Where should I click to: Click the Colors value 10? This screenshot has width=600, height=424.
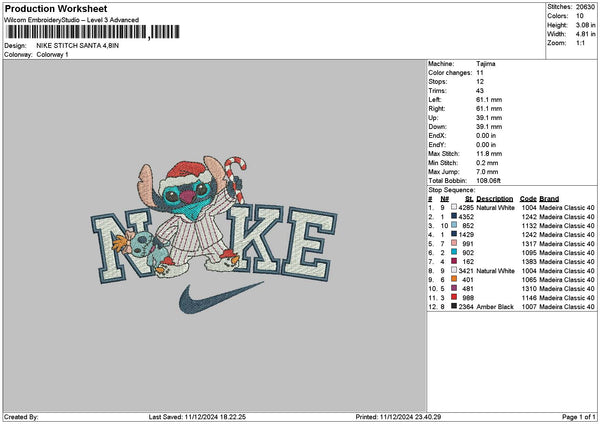[580, 16]
